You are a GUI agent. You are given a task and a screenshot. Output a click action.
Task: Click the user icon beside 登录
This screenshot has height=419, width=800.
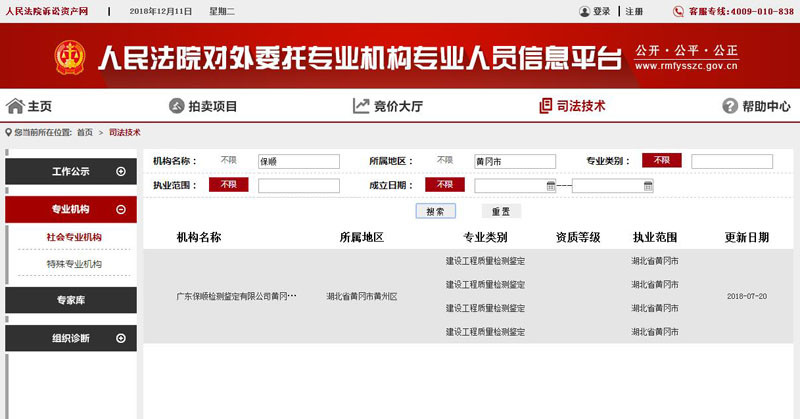tap(584, 11)
